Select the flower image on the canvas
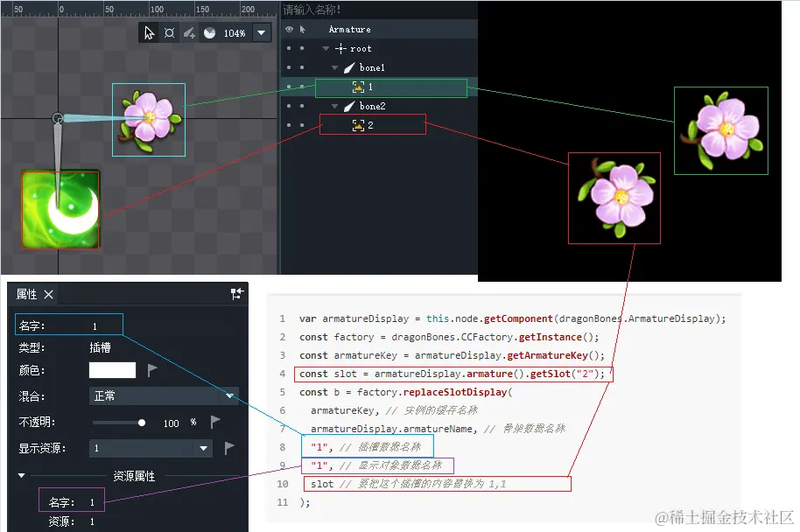This screenshot has height=532, width=800. click(x=149, y=121)
